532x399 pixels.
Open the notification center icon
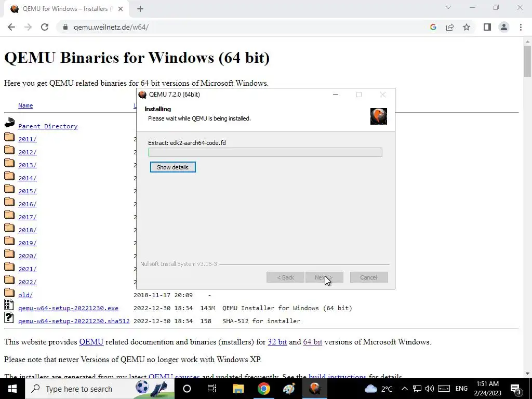(516, 389)
